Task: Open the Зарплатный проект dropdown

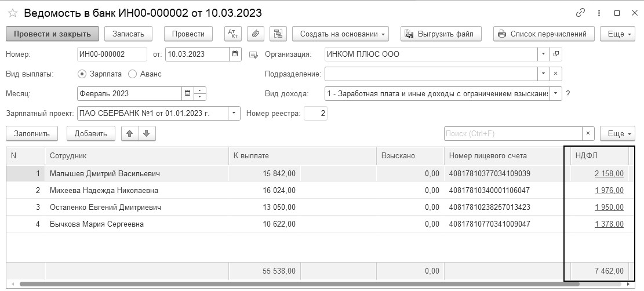Action: 234,113
